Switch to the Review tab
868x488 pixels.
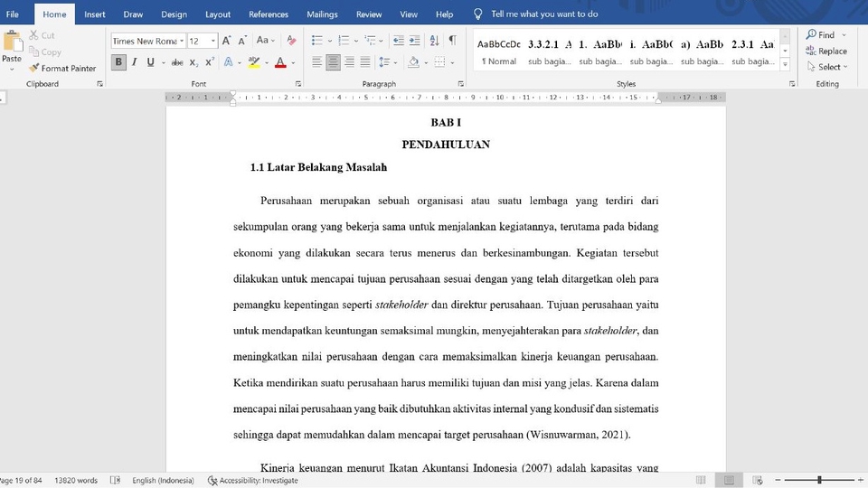pos(369,14)
